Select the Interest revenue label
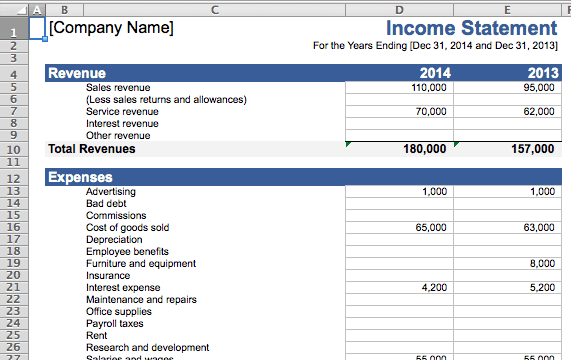This screenshot has width=571, height=360. coord(122,124)
